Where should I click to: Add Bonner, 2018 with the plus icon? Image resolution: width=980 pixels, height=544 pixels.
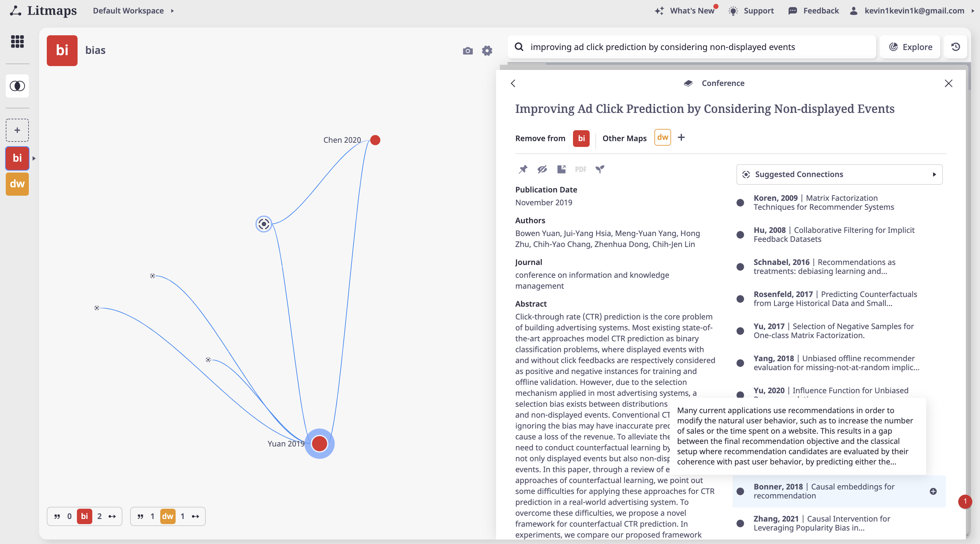[x=933, y=491]
